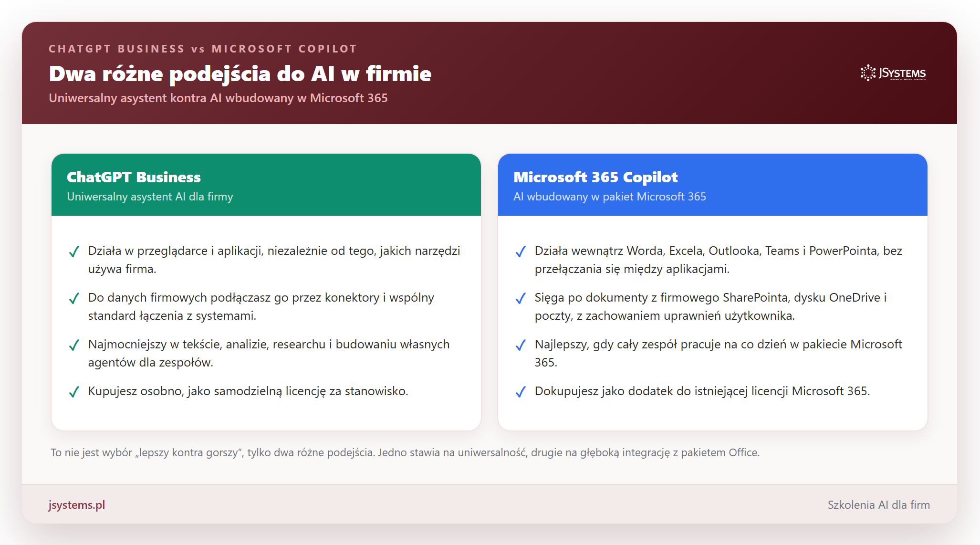Click 'Szkolenia AI dla firm' footer text

(879, 505)
